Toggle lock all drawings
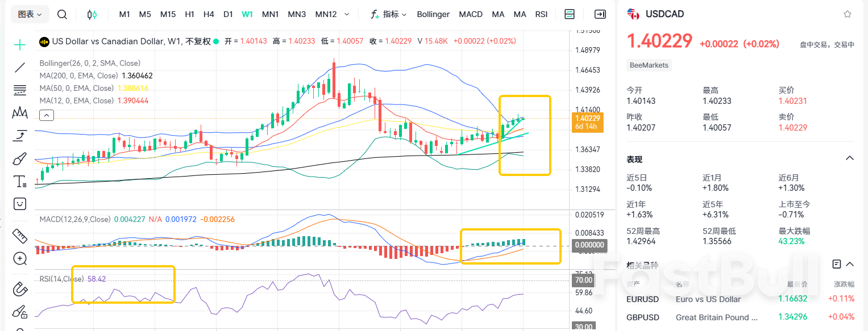The image size is (868, 331). click(20, 312)
